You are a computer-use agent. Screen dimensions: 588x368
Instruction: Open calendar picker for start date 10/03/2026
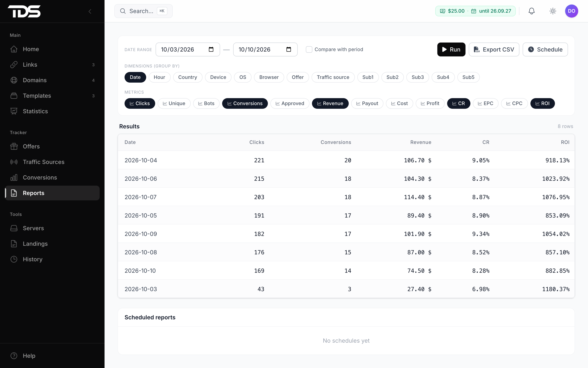211,49
